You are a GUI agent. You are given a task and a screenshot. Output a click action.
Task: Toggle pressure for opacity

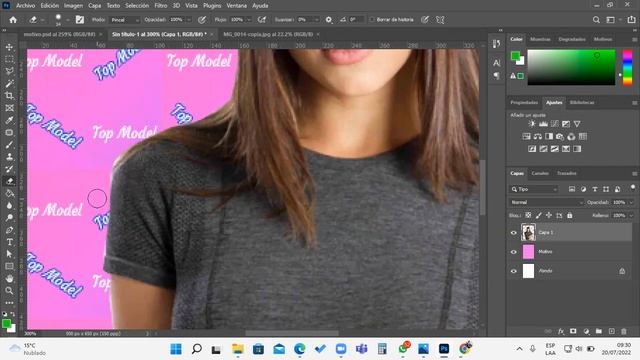pos(202,20)
